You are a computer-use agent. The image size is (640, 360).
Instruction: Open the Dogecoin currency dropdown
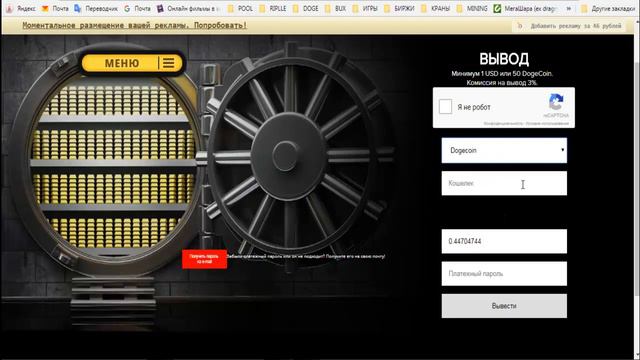click(x=504, y=150)
